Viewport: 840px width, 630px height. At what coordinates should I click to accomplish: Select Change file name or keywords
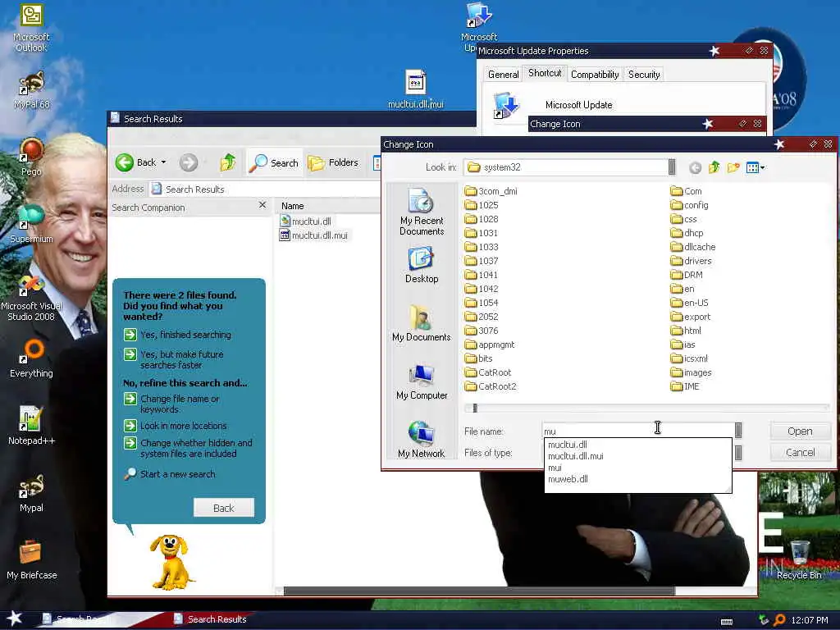(171, 404)
